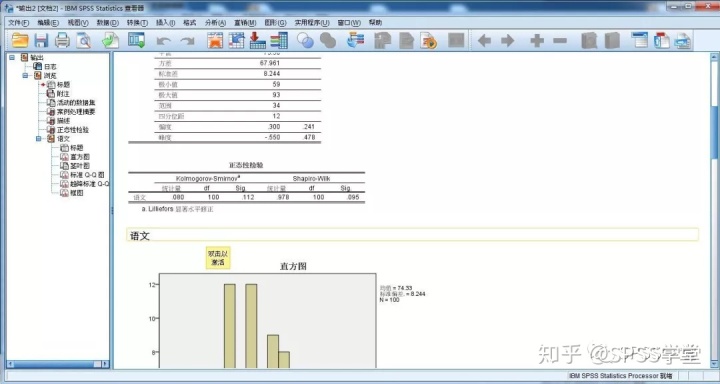Viewport: 720px width, 384px height.
Task: Click the Export output toolbar icon
Action: pyautogui.click(x=111, y=41)
